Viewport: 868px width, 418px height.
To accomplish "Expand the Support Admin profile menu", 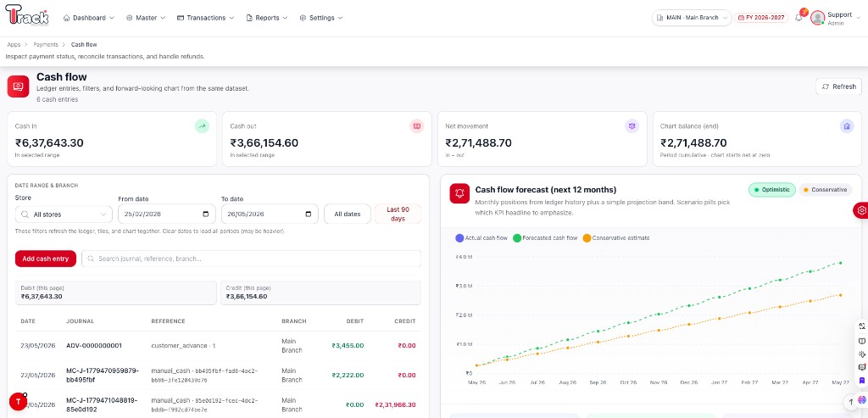I will click(x=835, y=19).
